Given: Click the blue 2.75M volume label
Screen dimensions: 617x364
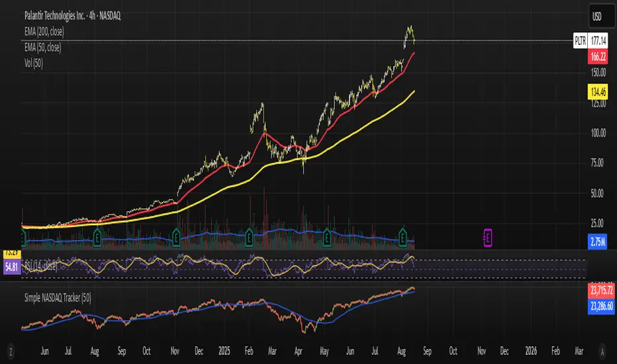Looking at the screenshot, I should coord(597,242).
